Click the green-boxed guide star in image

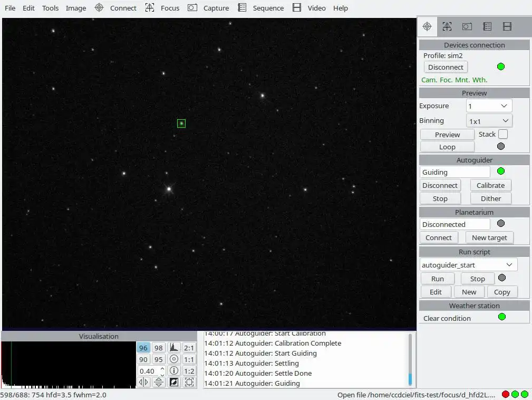(x=181, y=123)
